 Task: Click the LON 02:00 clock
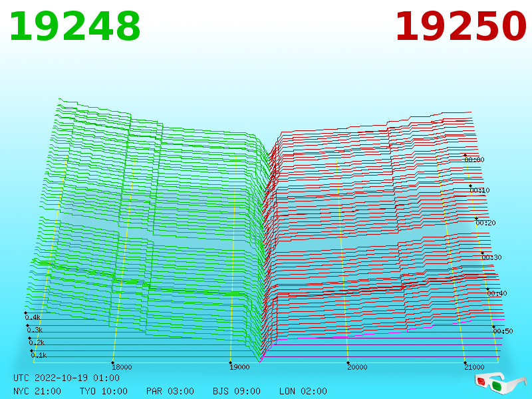click(x=303, y=391)
